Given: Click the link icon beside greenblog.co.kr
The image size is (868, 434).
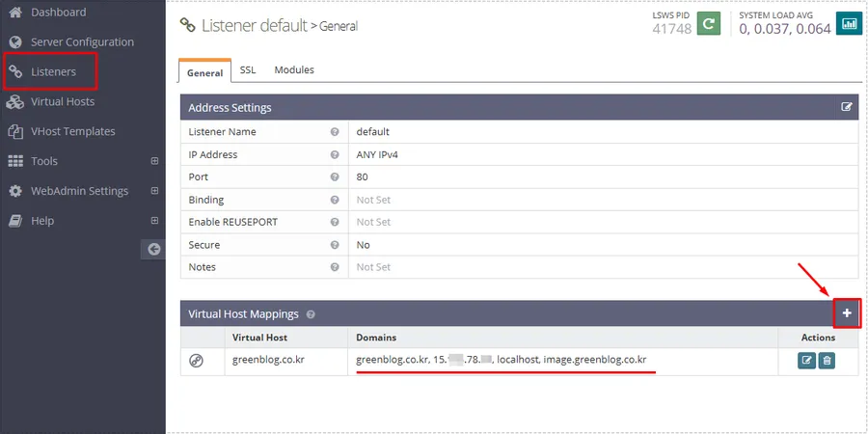Looking at the screenshot, I should [x=196, y=361].
